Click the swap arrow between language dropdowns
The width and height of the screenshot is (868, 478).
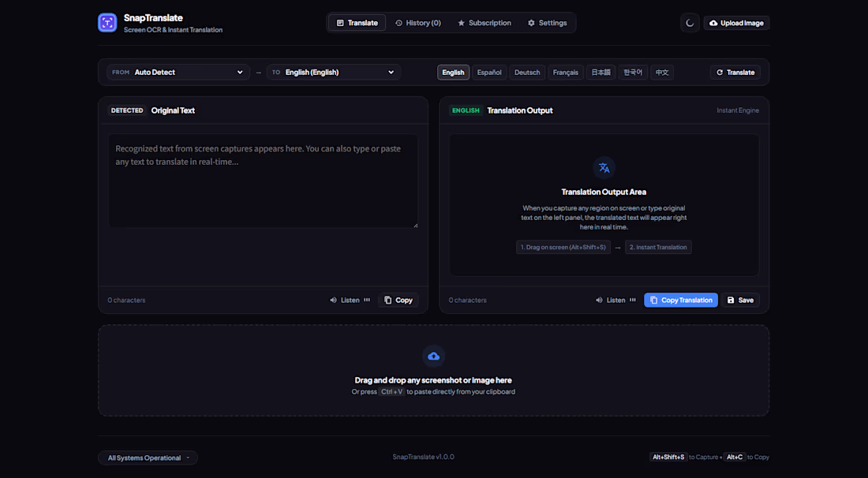point(258,73)
